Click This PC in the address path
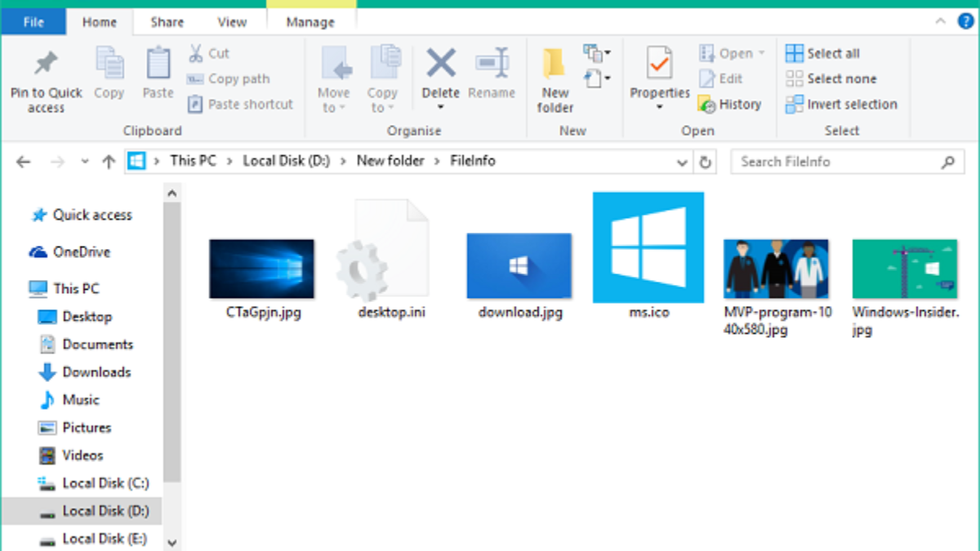 point(194,161)
